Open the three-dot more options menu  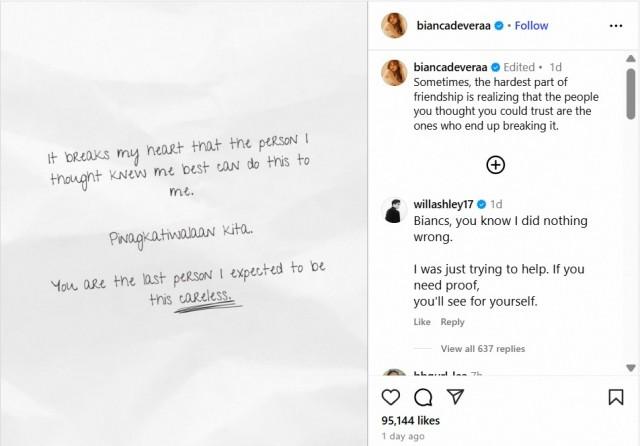tap(615, 25)
